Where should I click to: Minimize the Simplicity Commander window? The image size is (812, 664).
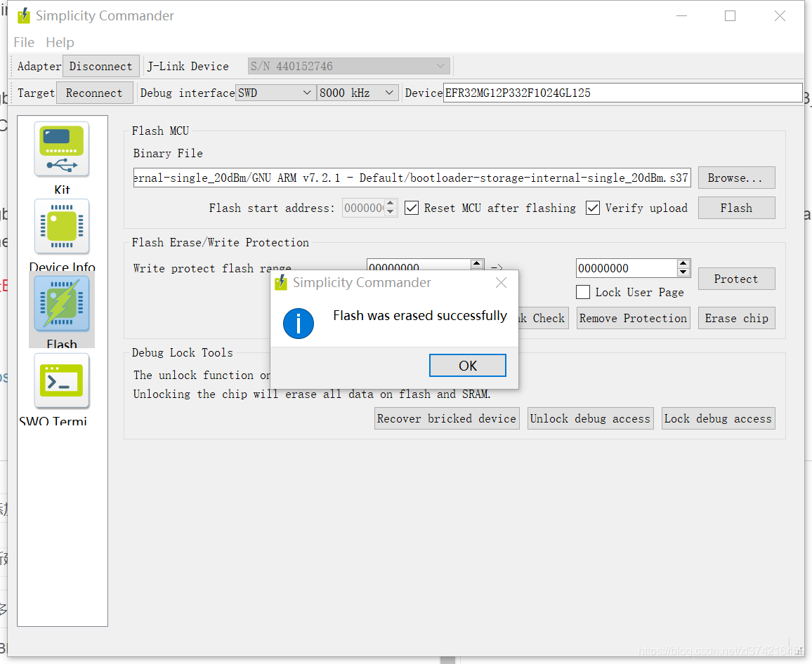click(682, 16)
